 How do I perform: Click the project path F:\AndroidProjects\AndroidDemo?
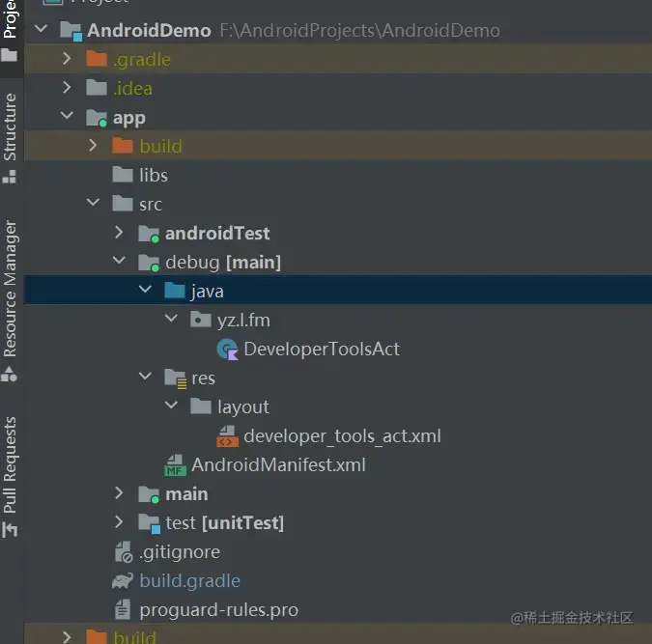click(x=359, y=30)
